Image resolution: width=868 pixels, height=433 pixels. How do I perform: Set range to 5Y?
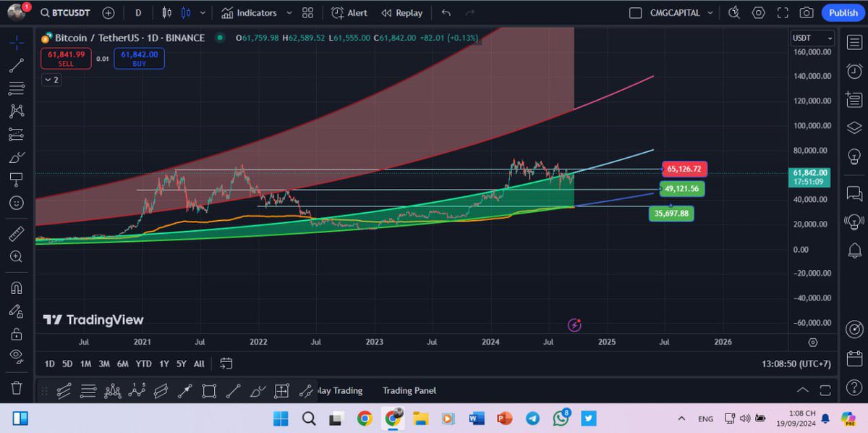181,363
